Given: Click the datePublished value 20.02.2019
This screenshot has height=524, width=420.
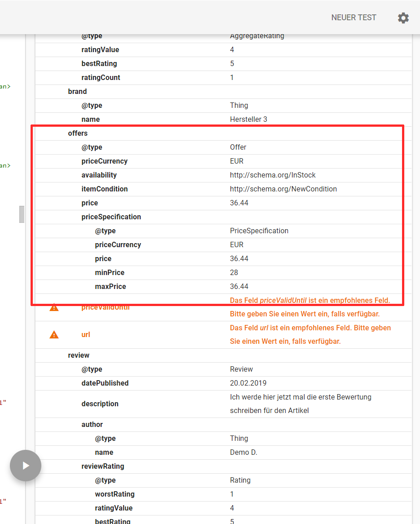Looking at the screenshot, I should pos(248,383).
